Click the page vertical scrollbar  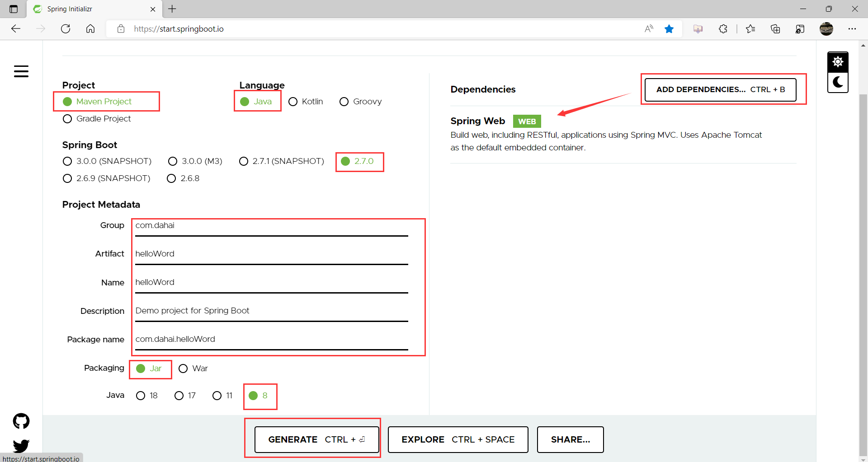(x=863, y=275)
